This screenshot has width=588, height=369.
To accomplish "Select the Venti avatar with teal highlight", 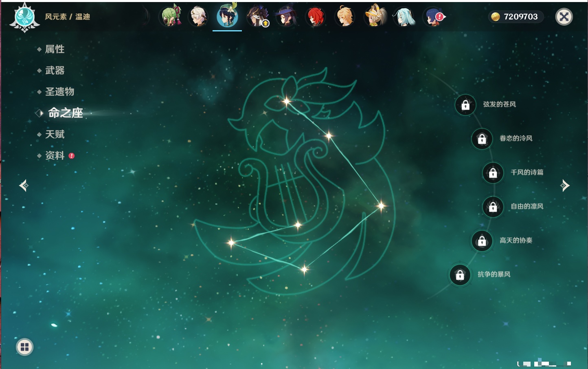I will [x=227, y=16].
